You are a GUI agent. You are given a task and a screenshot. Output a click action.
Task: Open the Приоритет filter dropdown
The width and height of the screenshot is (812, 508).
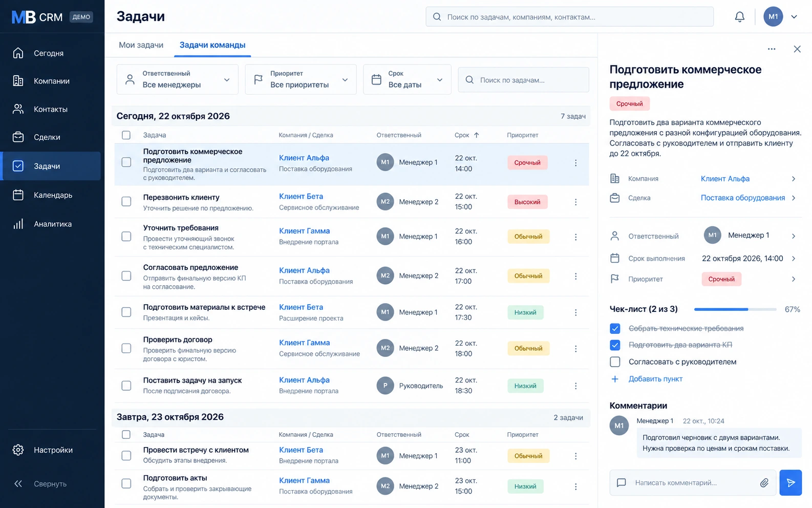pyautogui.click(x=301, y=79)
